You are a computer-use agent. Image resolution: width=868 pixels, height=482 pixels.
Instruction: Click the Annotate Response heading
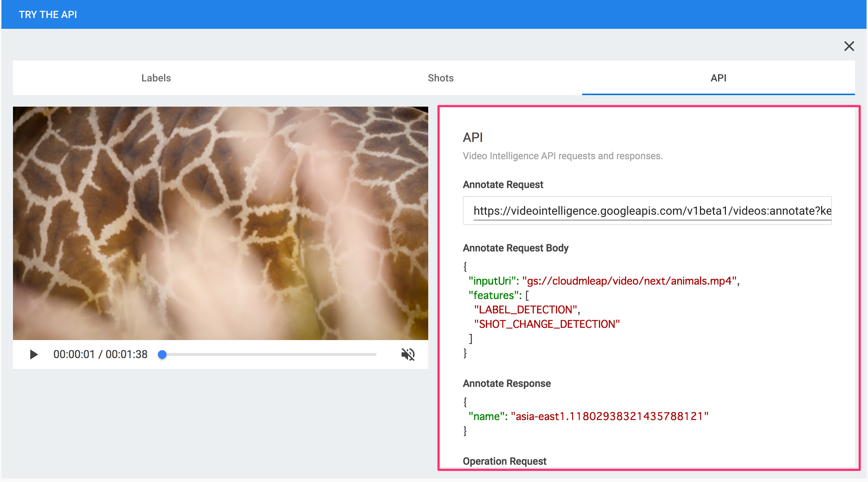[507, 383]
